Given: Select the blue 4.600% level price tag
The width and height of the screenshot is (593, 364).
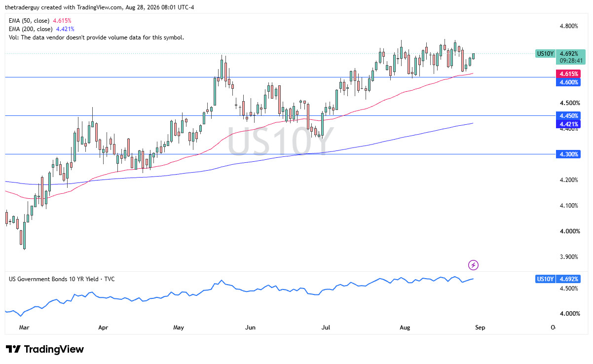Looking at the screenshot, I should tap(568, 82).
